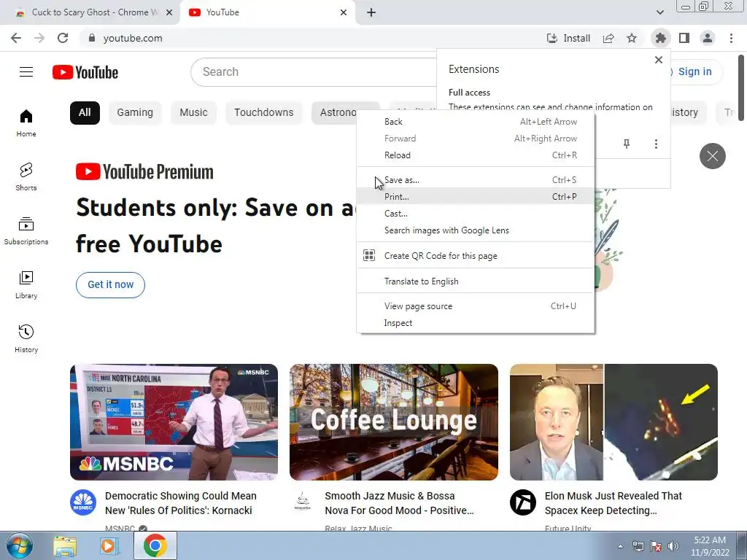Expand the tab search chevron
This screenshot has width=747, height=560.
pyautogui.click(x=659, y=12)
